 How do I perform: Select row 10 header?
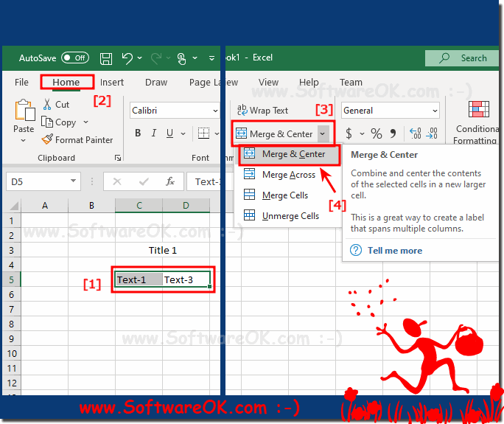pos(11,354)
